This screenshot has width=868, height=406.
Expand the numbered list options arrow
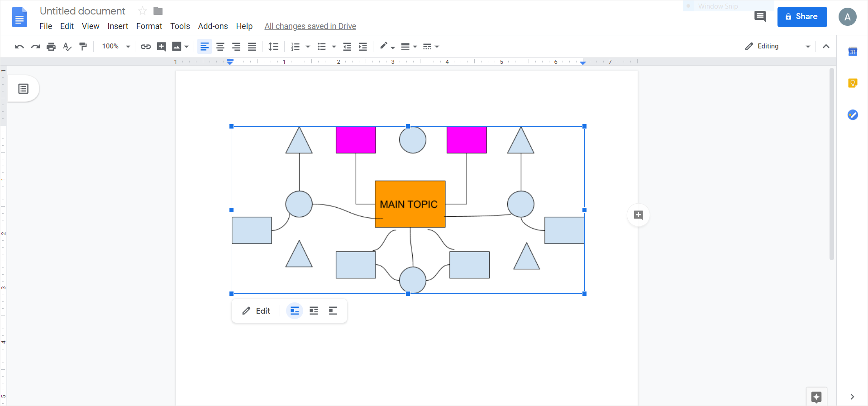tap(308, 47)
